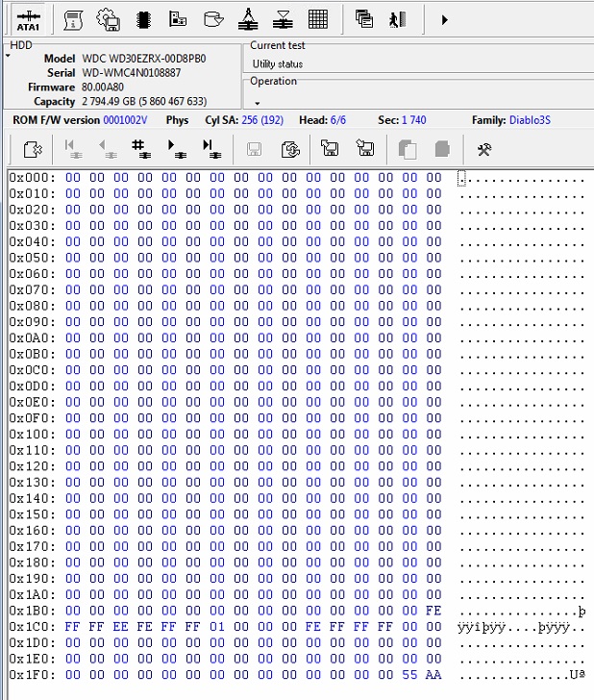This screenshot has height=700, width=594.
Task: Click the Sec value 1 740
Action: click(x=413, y=120)
